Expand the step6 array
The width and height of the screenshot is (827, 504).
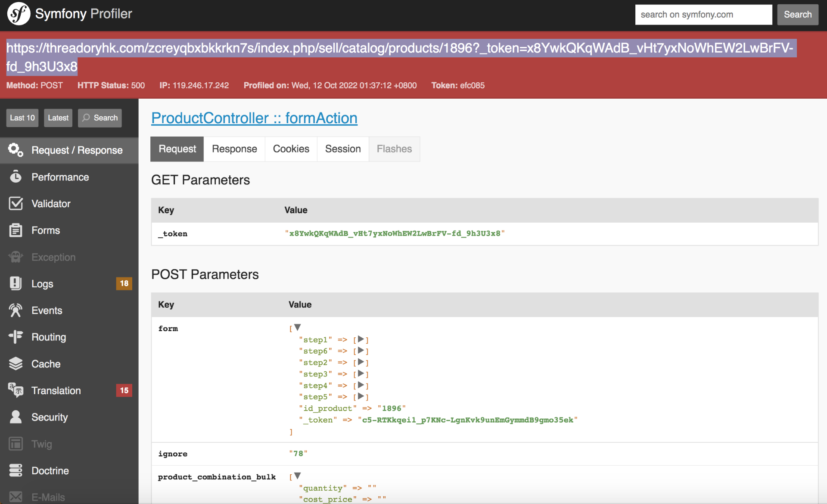tap(361, 351)
